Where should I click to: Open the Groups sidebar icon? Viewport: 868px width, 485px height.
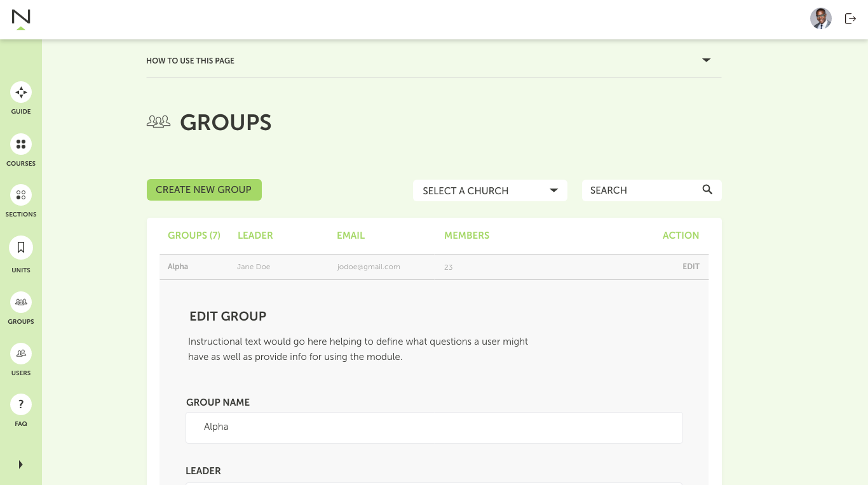coord(21,302)
